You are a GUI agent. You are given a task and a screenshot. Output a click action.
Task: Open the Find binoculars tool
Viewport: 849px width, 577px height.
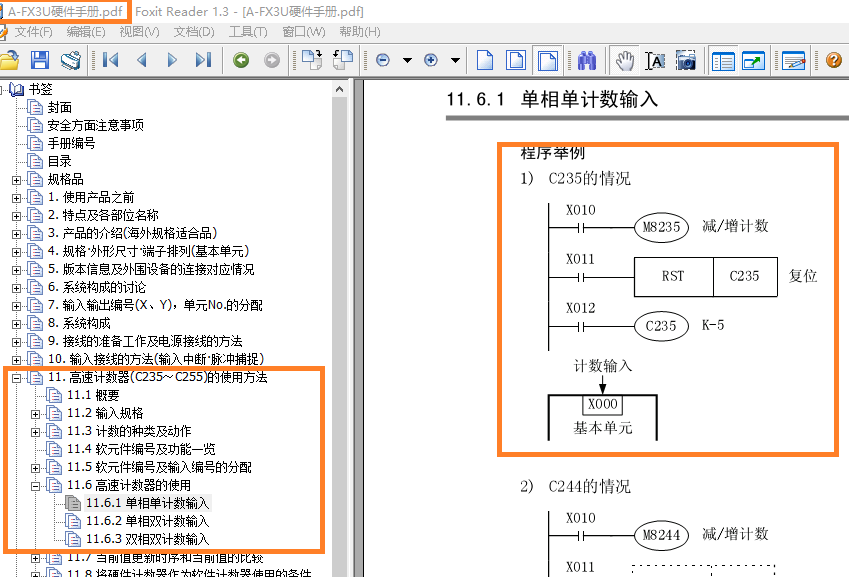pyautogui.click(x=587, y=60)
